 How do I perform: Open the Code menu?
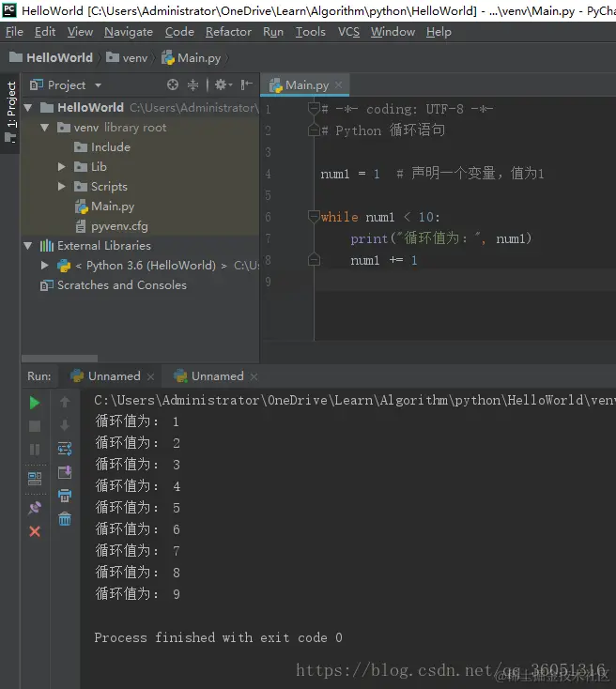point(179,32)
